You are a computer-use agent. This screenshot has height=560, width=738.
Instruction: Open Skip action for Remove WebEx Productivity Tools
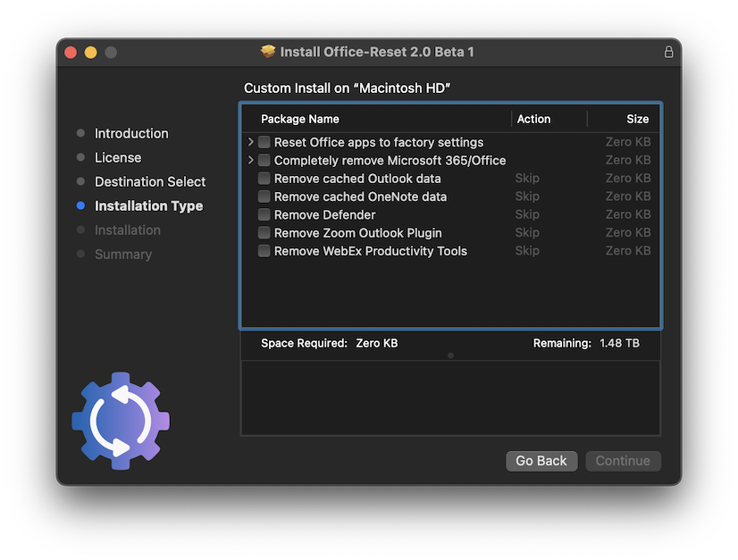click(527, 251)
